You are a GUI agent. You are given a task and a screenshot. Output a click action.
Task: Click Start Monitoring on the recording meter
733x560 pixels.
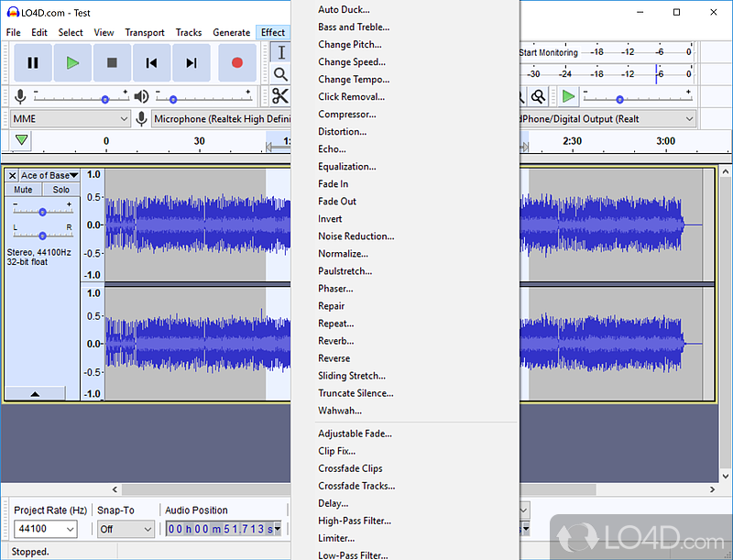(x=548, y=52)
